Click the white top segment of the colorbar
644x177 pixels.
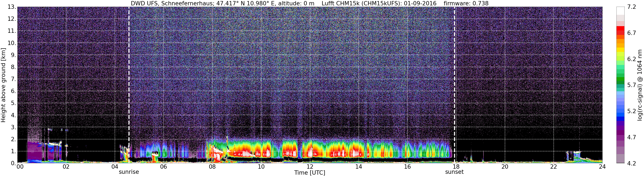click(x=620, y=11)
